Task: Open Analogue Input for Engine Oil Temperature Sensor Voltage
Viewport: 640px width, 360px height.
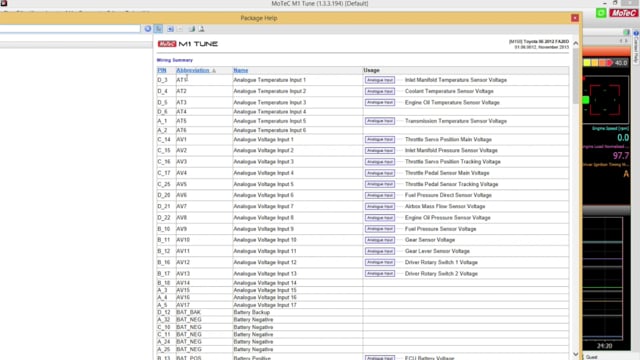Action: pos(380,102)
